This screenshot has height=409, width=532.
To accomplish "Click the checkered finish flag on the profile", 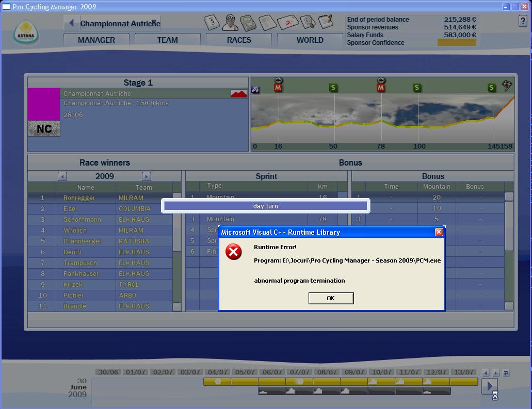I will 507,86.
